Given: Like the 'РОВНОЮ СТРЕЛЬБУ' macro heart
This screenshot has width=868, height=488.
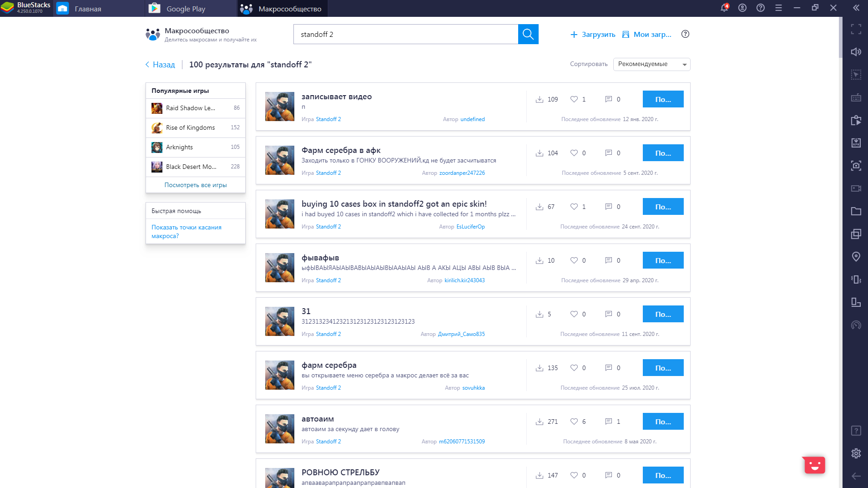Looking at the screenshot, I should (x=574, y=475).
